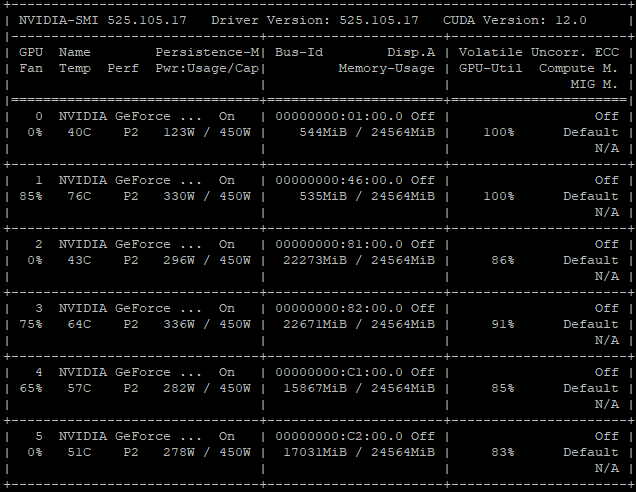Viewport: 636px width, 492px height.
Task: Click power reading 282W / 450W
Action: pyautogui.click(x=207, y=388)
